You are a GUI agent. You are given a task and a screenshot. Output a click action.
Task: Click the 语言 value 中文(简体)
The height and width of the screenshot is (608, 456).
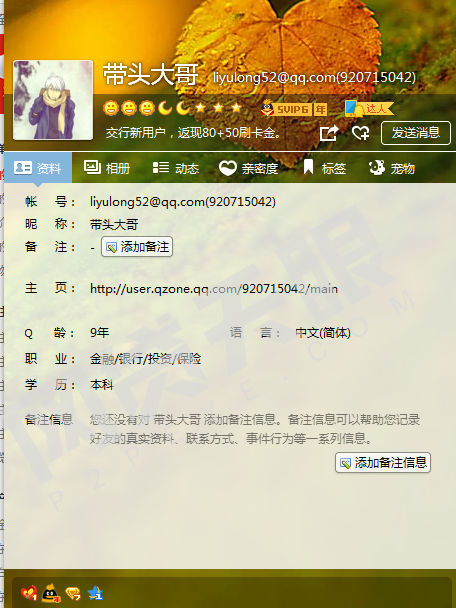pos(323,333)
